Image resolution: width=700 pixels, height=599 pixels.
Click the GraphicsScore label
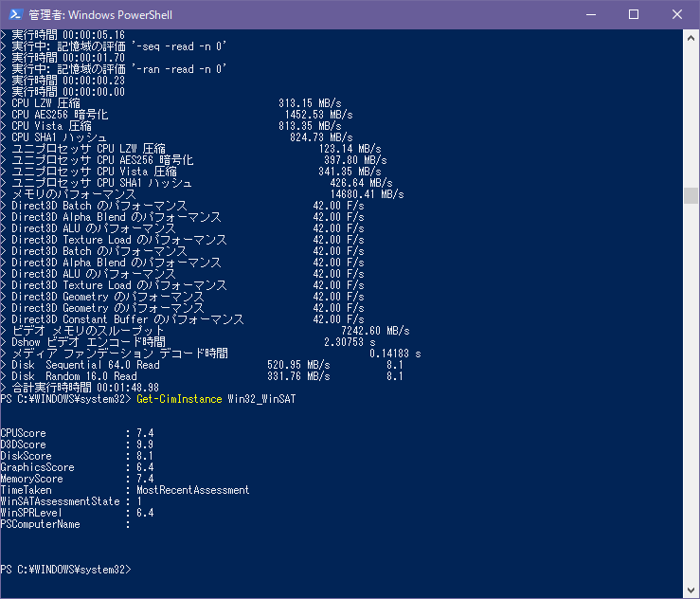click(38, 467)
